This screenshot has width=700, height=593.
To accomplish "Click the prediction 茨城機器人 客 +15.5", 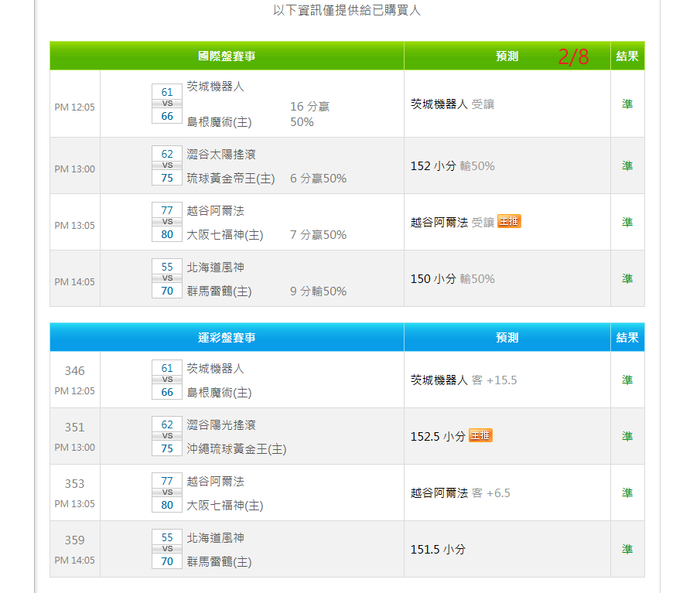I will pos(463,380).
